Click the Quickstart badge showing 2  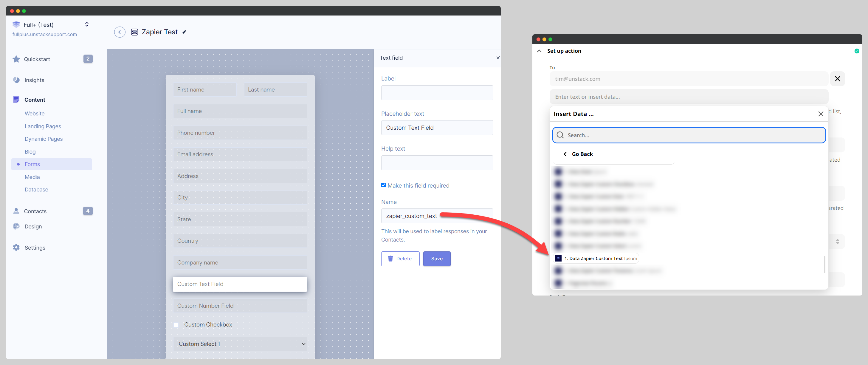tap(88, 59)
